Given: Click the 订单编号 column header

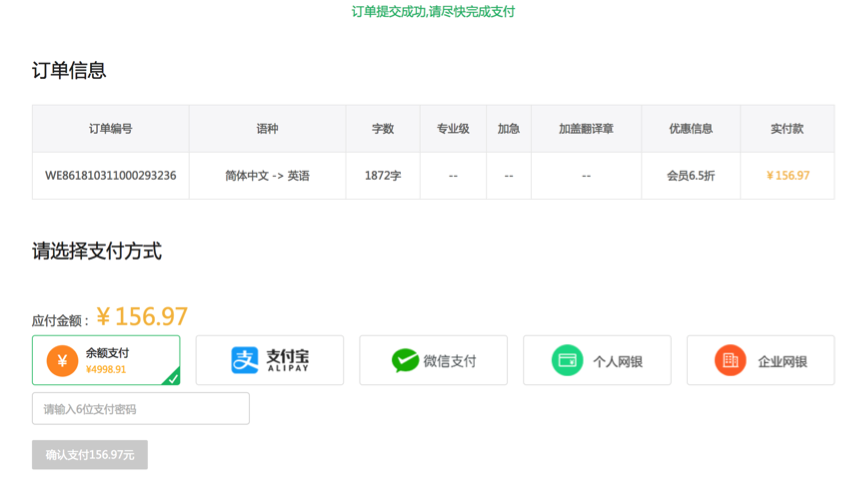Looking at the screenshot, I should (110, 129).
